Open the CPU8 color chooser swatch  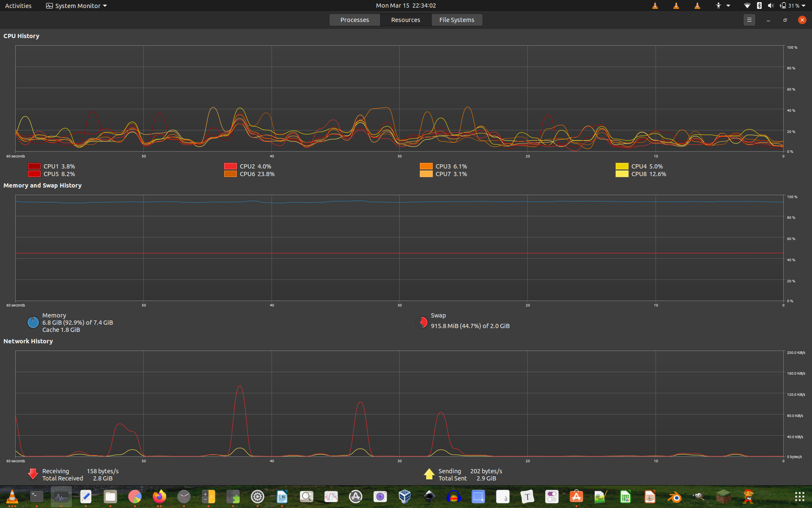[x=622, y=174]
